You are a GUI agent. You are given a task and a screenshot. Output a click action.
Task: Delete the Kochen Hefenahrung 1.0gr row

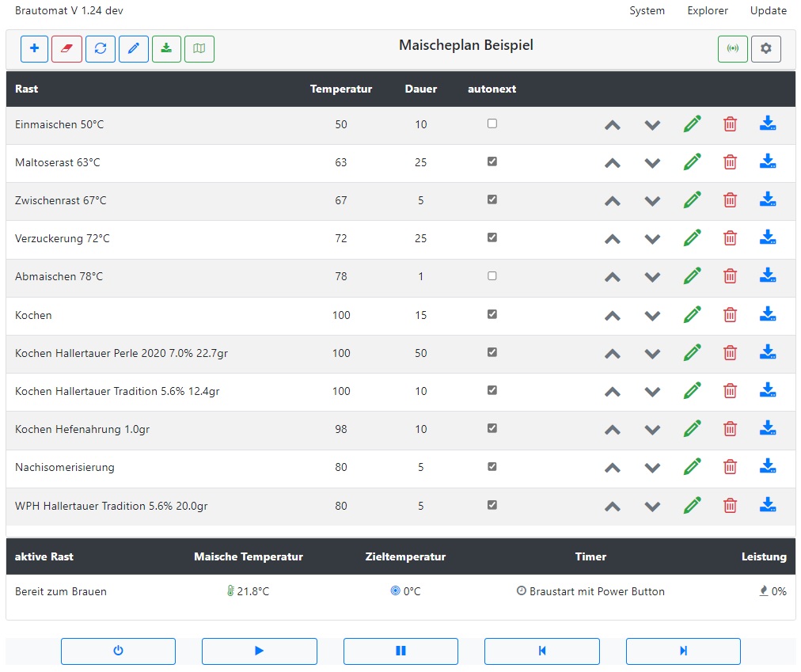[x=730, y=429]
